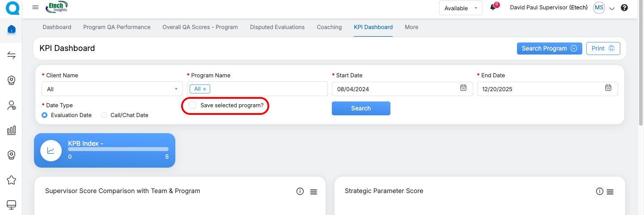Image resolution: width=644 pixels, height=215 pixels.
Task: Open the Client Name dropdown
Action: [x=112, y=89]
